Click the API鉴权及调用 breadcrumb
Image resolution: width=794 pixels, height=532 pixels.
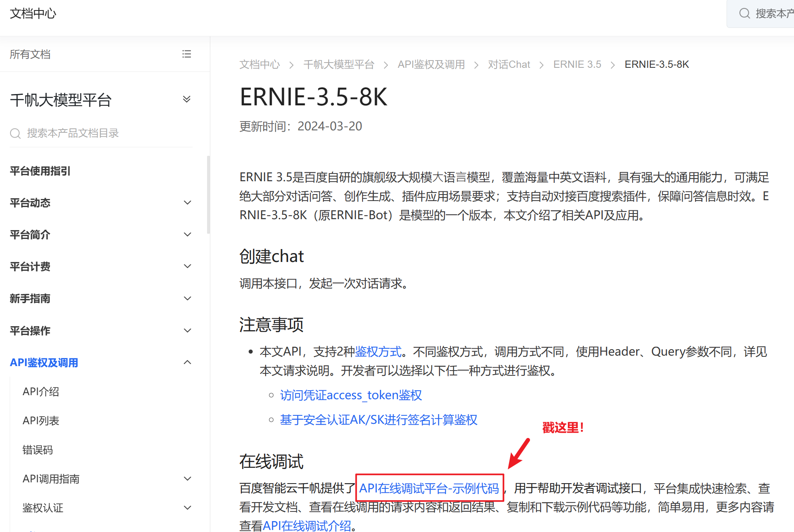tap(431, 65)
